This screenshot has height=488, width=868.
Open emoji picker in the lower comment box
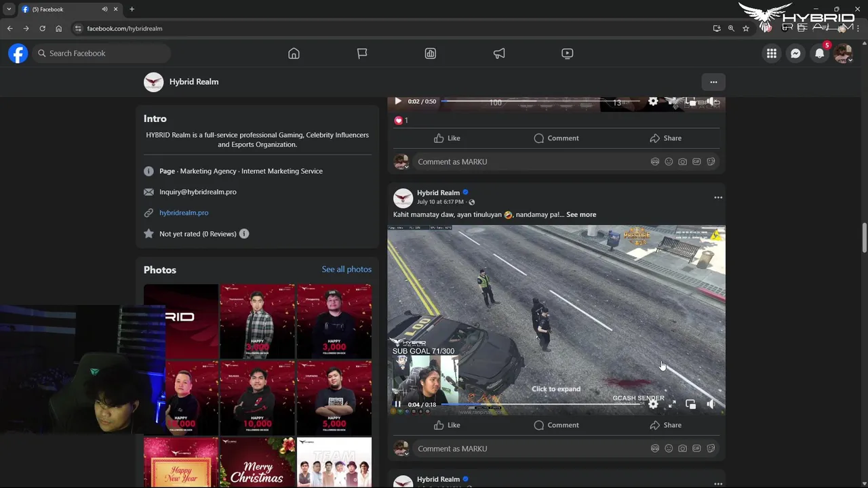coord(669,449)
